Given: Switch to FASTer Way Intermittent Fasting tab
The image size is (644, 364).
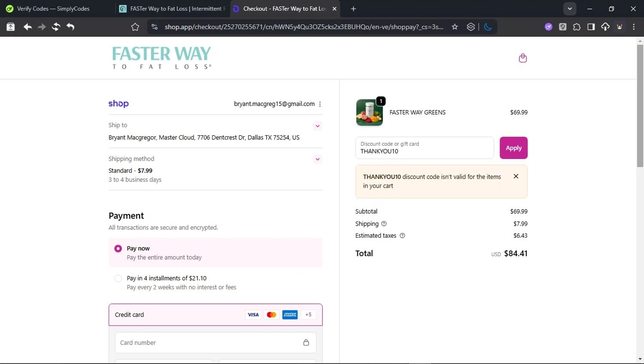Looking at the screenshot, I should 172,9.
